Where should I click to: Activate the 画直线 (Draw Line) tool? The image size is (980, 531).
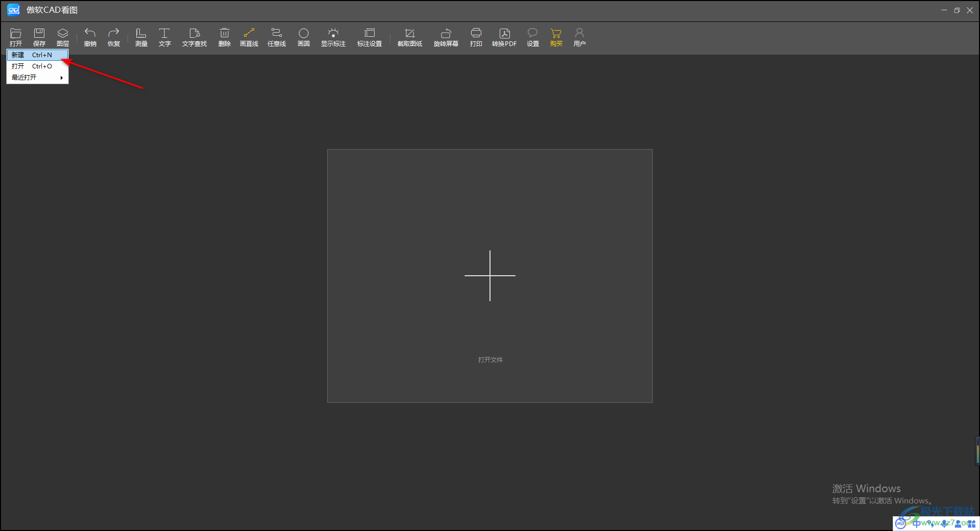coord(249,37)
